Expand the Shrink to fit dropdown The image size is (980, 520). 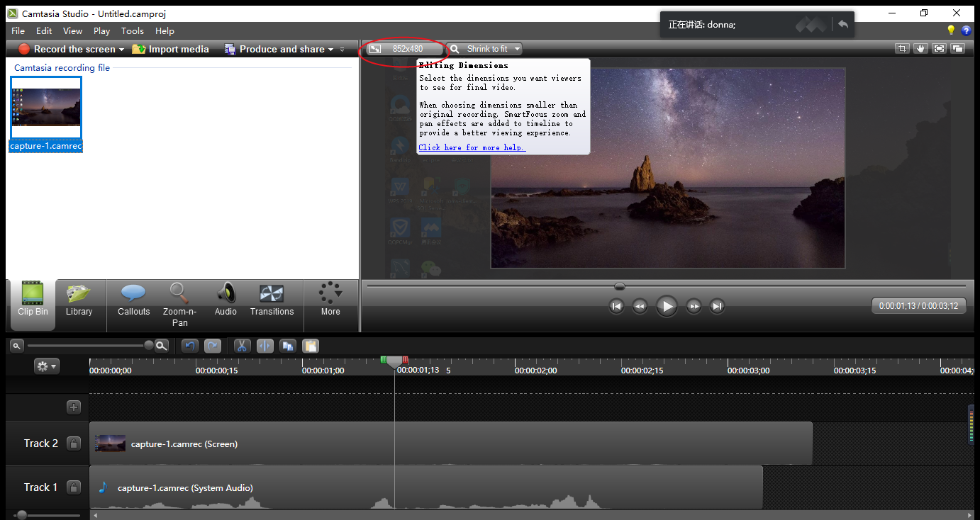coord(518,49)
